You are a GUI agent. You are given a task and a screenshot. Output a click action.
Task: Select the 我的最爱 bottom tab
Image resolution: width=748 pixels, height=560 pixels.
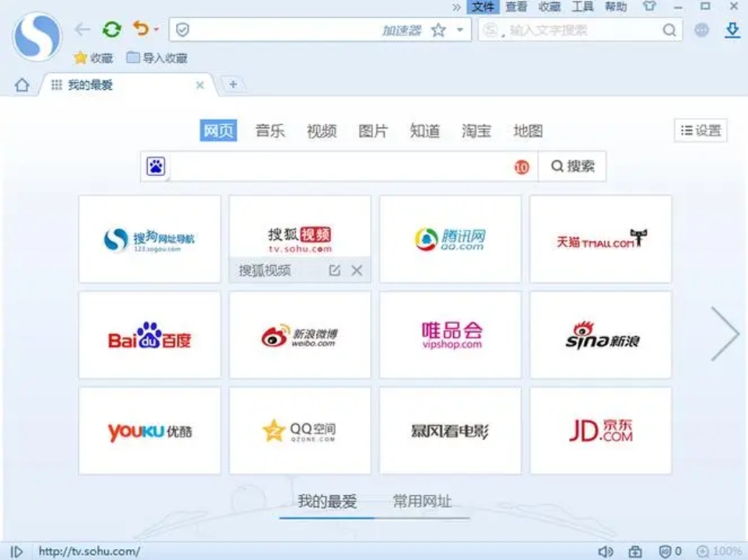tap(327, 501)
